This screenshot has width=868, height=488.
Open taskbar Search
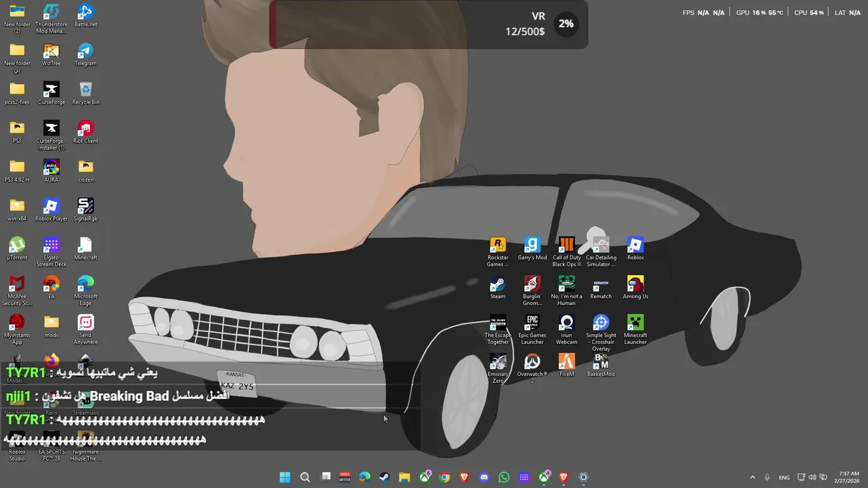point(305,477)
